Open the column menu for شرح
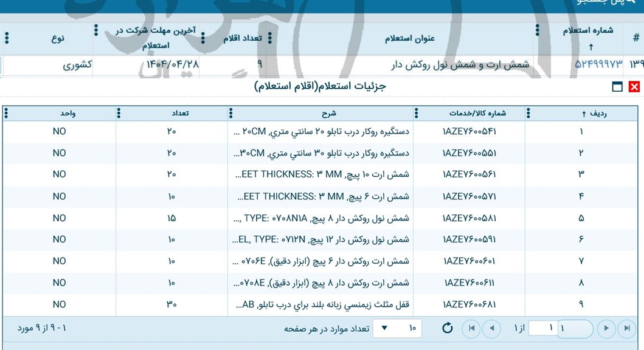 (x=231, y=114)
